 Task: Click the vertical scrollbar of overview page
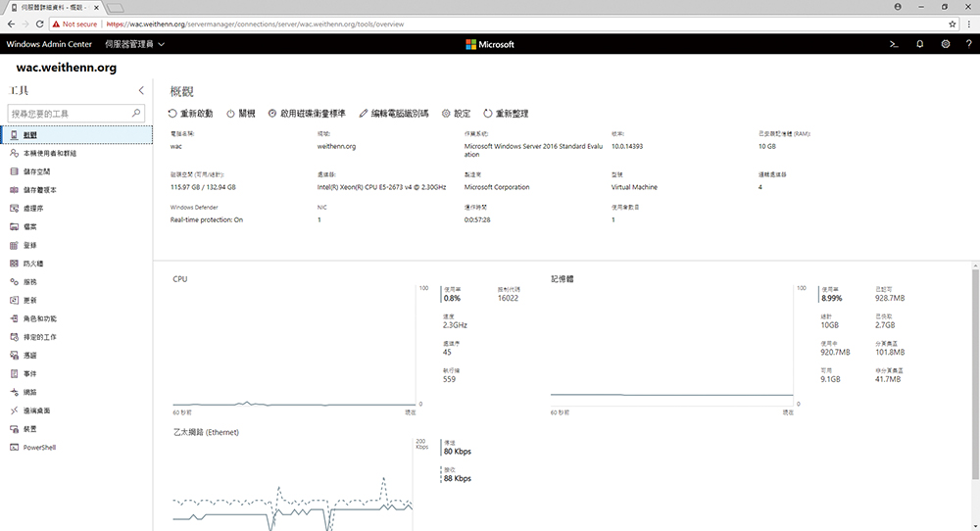pyautogui.click(x=975, y=375)
